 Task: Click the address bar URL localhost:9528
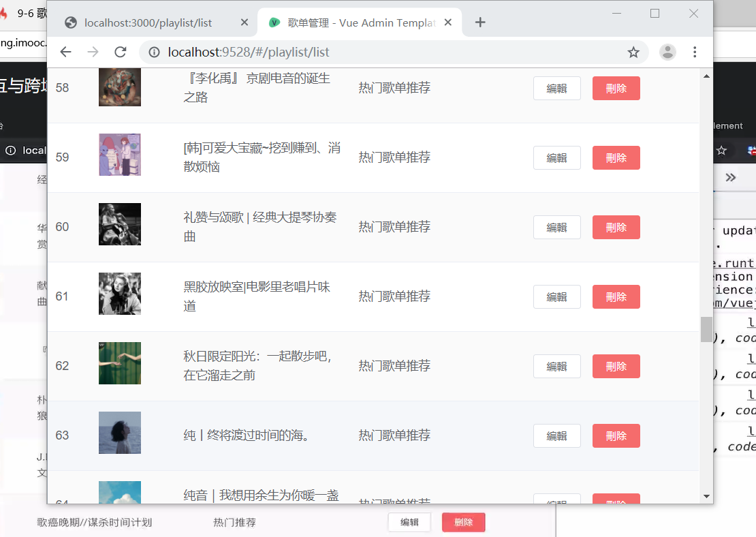click(x=249, y=52)
